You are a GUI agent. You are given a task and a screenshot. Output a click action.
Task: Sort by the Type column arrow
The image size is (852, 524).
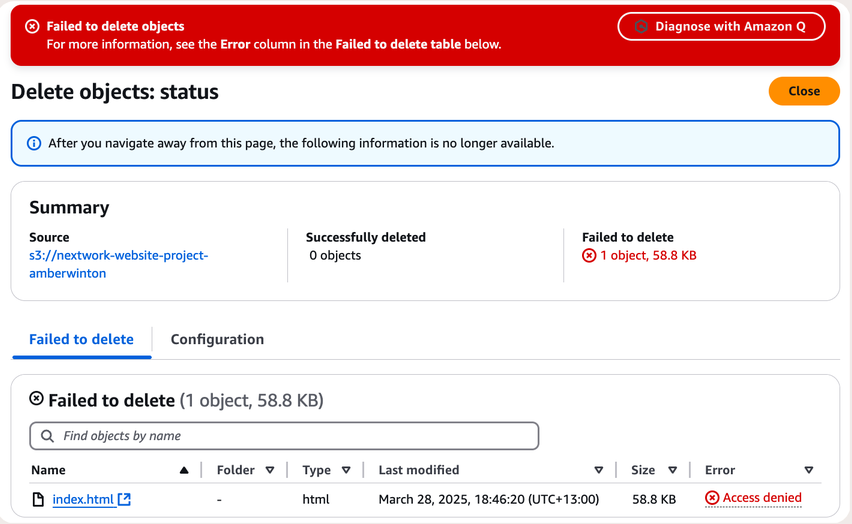pos(346,470)
